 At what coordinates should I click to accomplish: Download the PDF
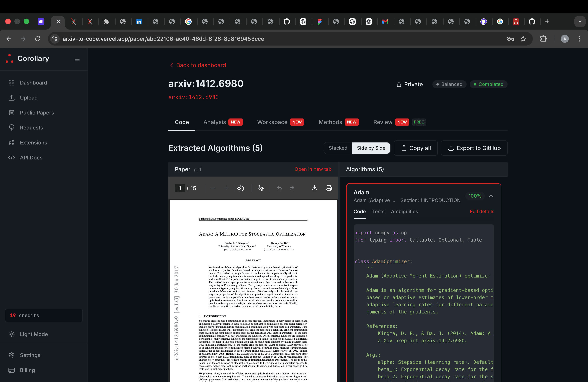pyautogui.click(x=314, y=188)
